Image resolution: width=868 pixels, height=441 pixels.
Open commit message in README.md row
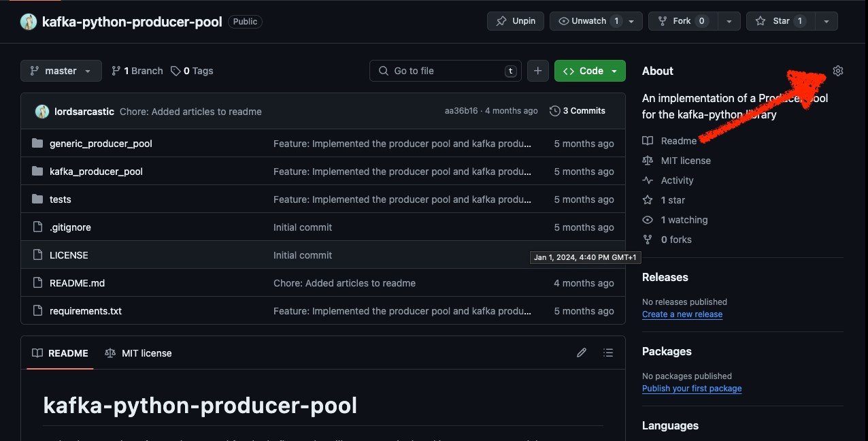(x=344, y=283)
